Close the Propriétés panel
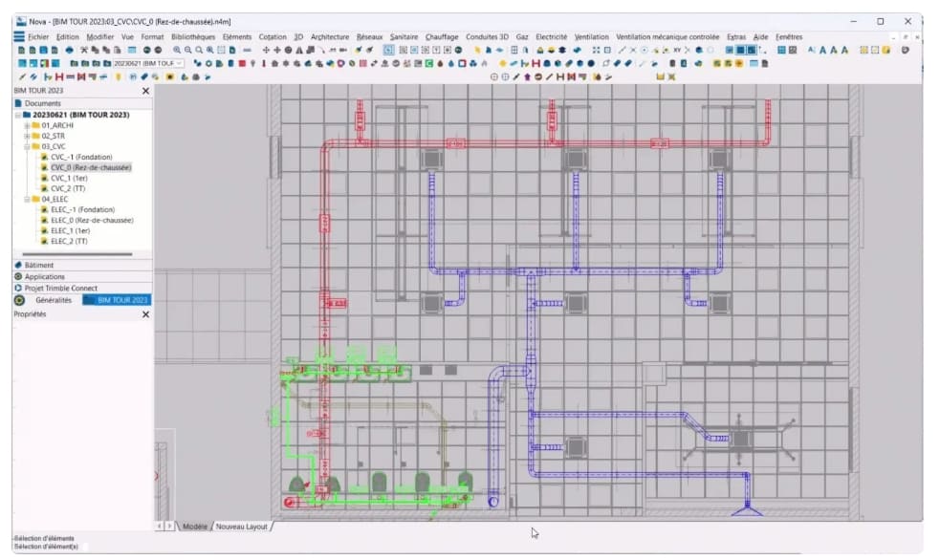 [145, 313]
